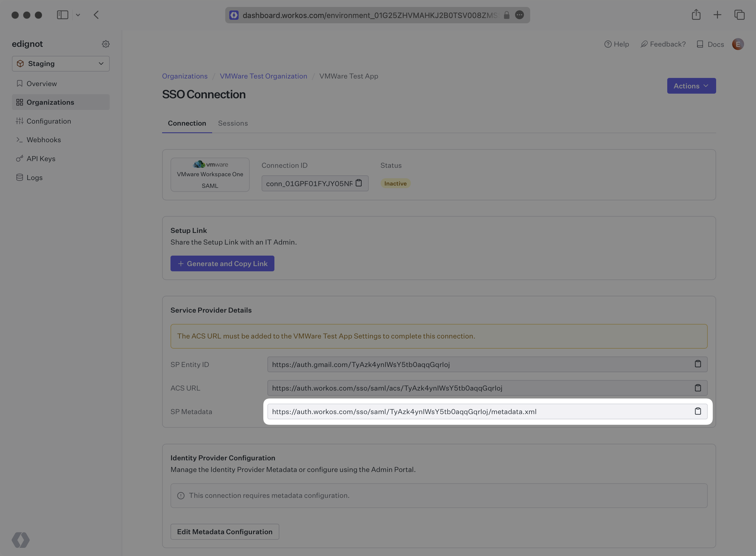Open a new browser tab

point(717,15)
